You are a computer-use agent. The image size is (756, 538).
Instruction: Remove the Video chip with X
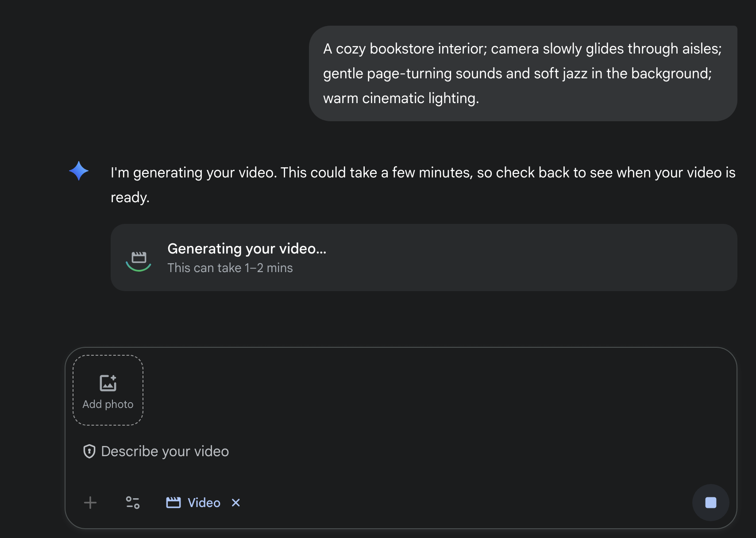[x=236, y=503]
